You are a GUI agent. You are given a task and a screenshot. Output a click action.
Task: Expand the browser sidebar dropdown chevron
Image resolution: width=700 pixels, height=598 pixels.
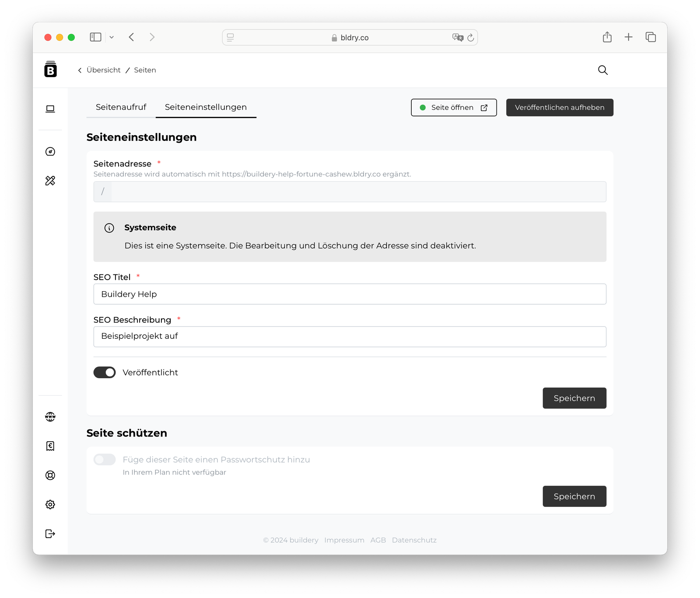pos(112,37)
